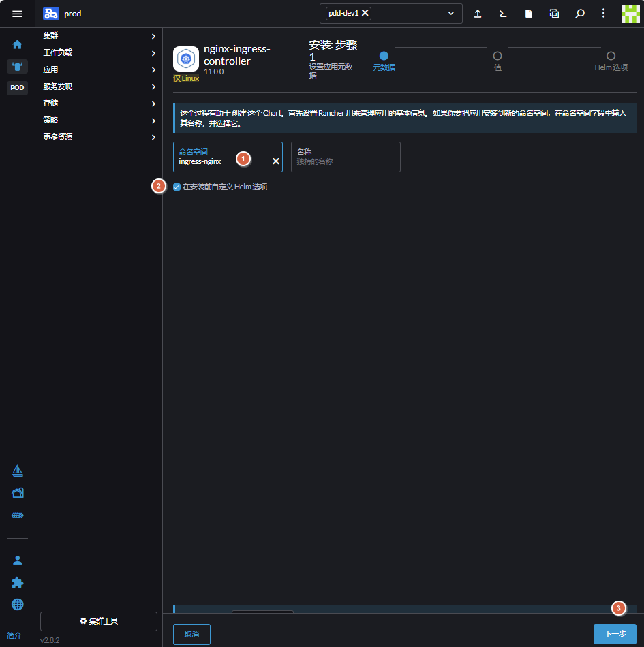Toggle customize Helm options before install checkbox

pos(177,187)
